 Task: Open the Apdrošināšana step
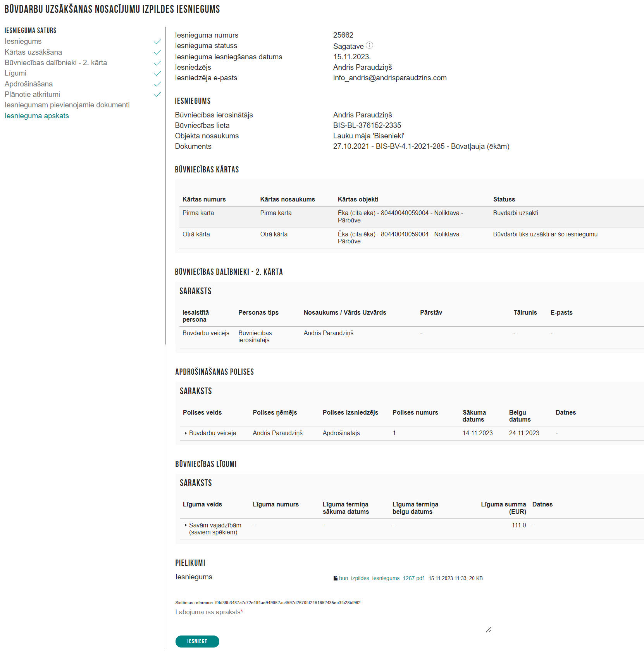(x=29, y=84)
